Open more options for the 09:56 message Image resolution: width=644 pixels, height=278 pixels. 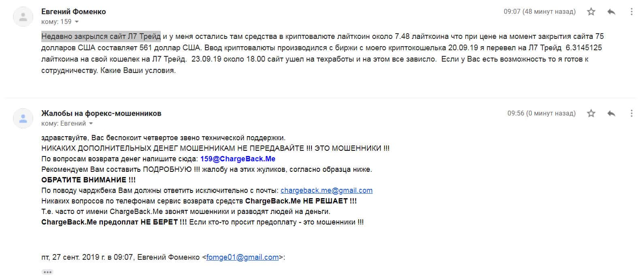[x=631, y=113]
